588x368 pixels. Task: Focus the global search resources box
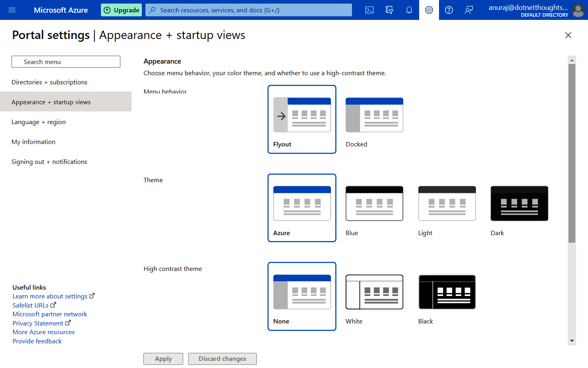(249, 10)
